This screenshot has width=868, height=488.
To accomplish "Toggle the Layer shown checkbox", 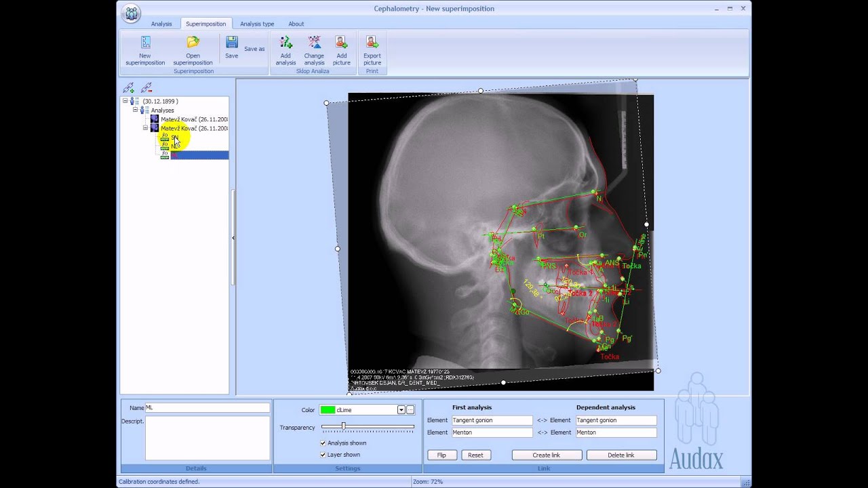I will tap(323, 455).
